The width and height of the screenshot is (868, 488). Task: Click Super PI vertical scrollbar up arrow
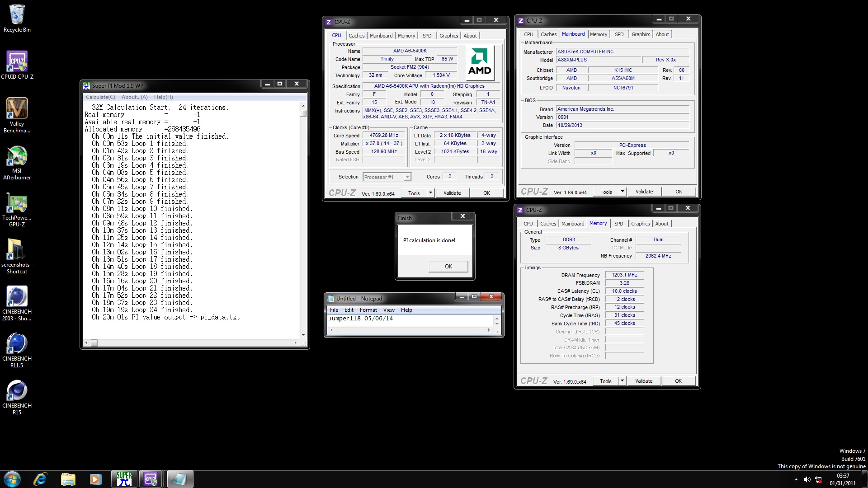(303, 106)
